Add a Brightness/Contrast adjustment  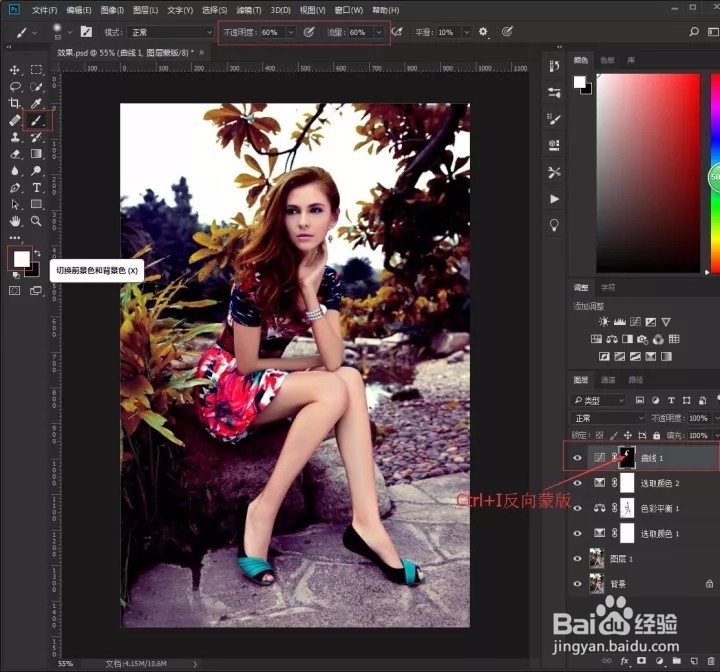coord(604,322)
